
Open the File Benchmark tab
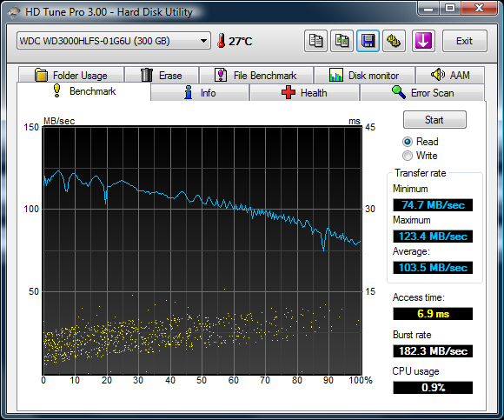[x=255, y=76]
